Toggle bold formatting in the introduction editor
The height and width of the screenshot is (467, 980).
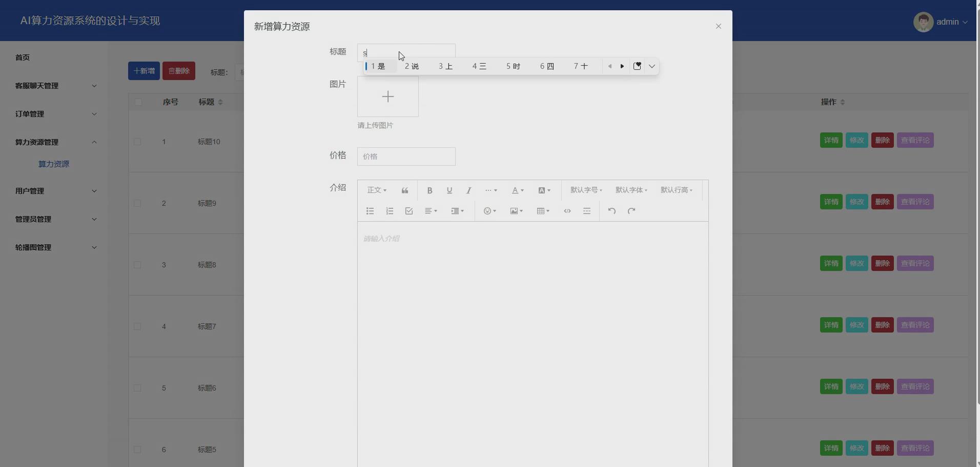pyautogui.click(x=430, y=190)
